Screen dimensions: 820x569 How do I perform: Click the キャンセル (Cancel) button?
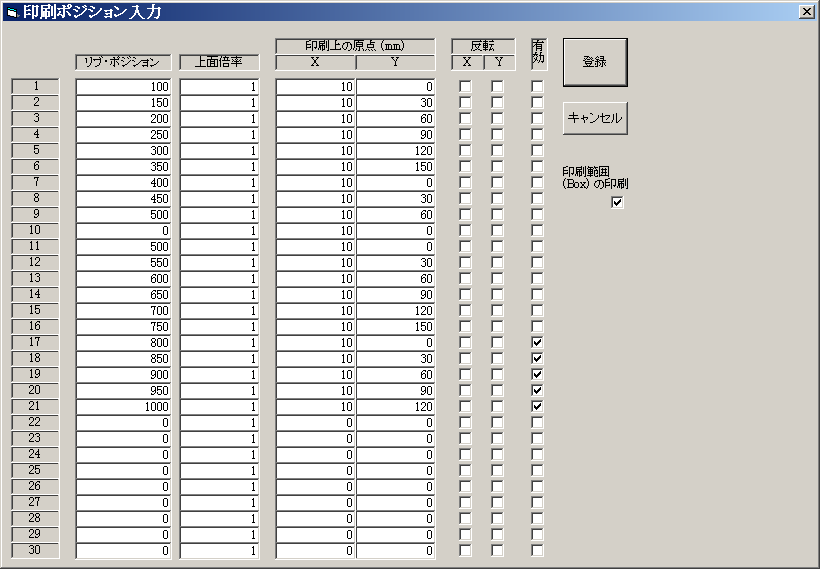point(595,118)
